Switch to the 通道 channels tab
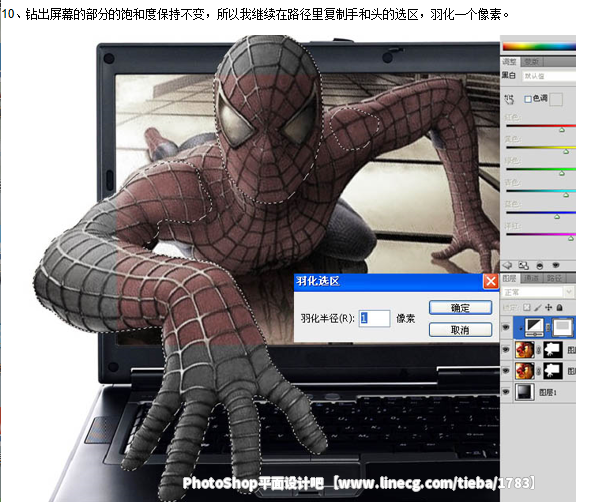 click(x=531, y=278)
